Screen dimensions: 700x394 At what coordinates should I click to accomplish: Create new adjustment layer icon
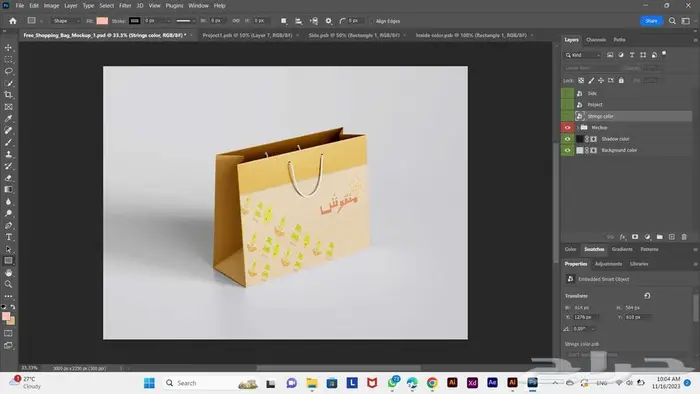point(647,237)
